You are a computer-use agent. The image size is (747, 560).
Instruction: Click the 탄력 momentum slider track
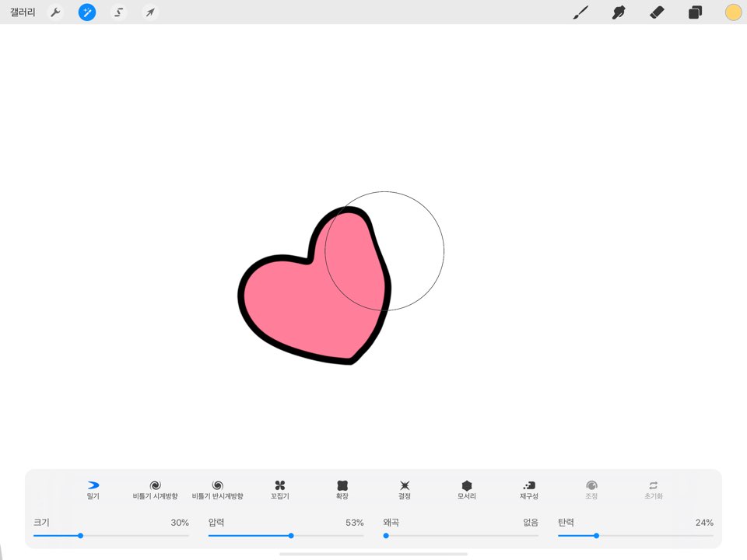[x=636, y=536]
